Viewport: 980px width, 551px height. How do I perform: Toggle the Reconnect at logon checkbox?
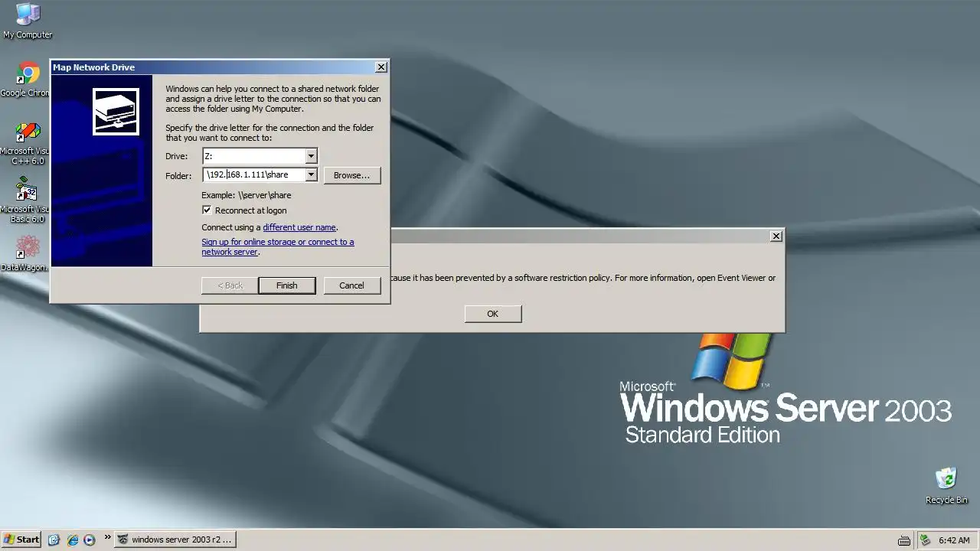click(x=207, y=210)
